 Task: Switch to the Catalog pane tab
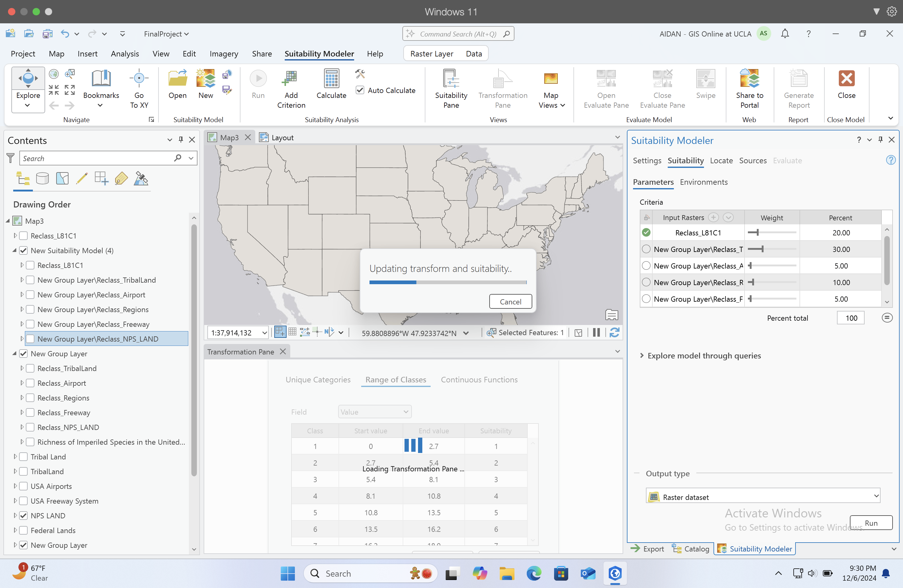point(691,549)
